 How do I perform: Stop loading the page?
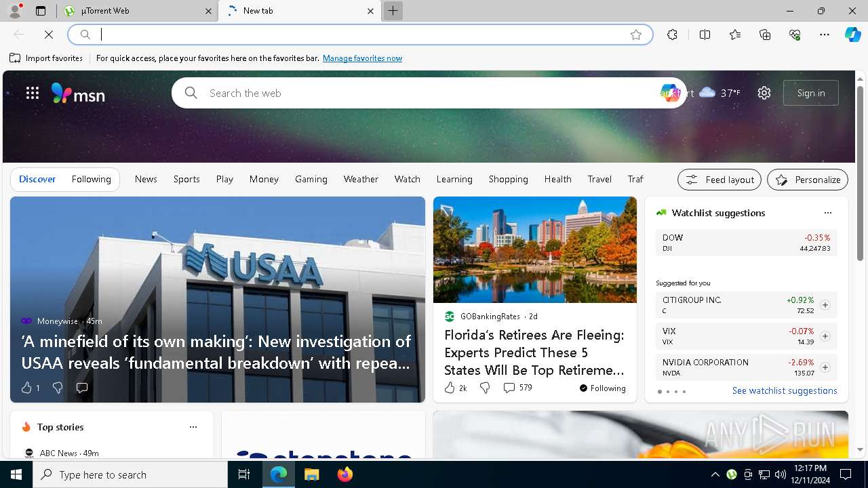[49, 35]
